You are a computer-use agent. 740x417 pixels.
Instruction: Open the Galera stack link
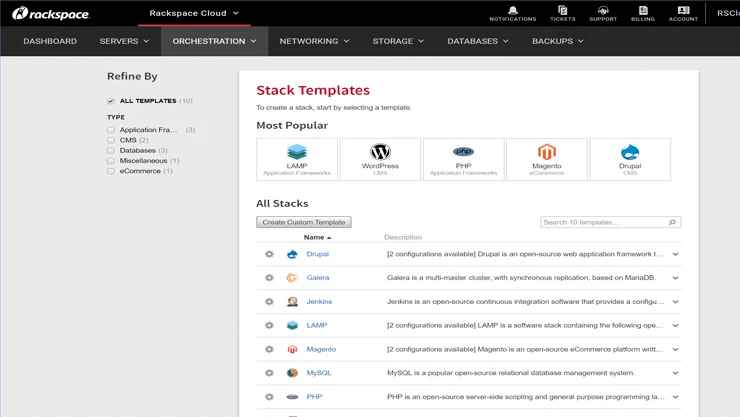[318, 277]
